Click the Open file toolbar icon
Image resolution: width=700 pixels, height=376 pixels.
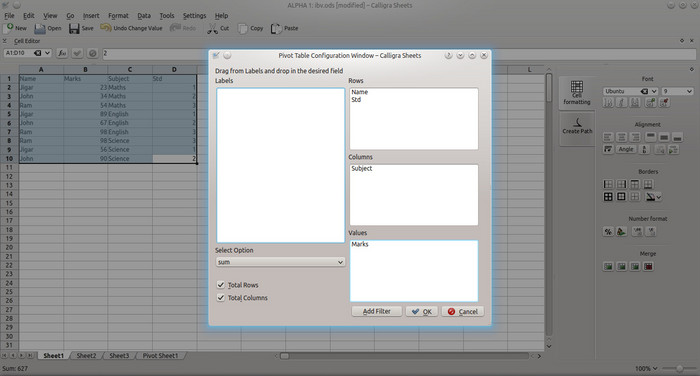(x=40, y=29)
